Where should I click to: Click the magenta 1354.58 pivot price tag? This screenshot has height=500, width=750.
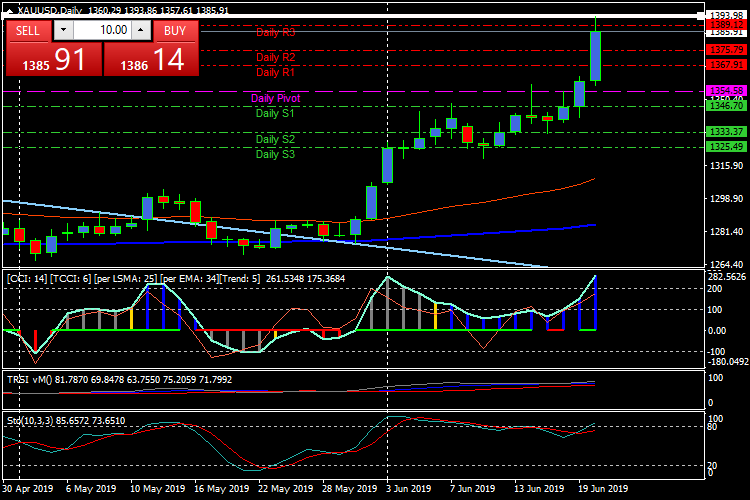[723, 91]
